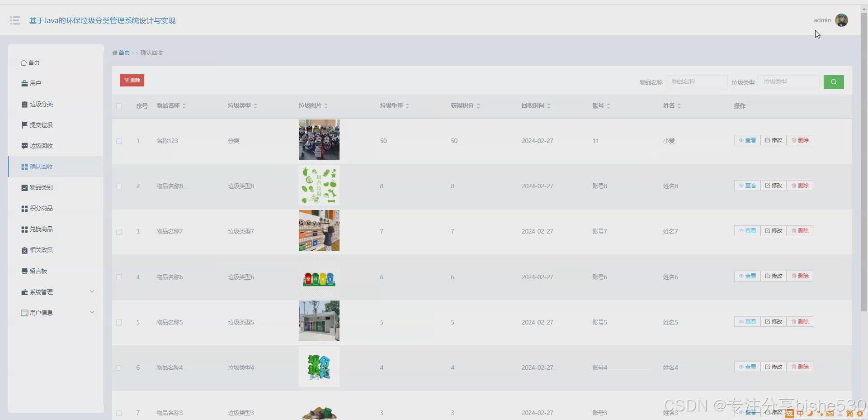
Task: Click the red 删除 batch delete button
Action: point(132,80)
